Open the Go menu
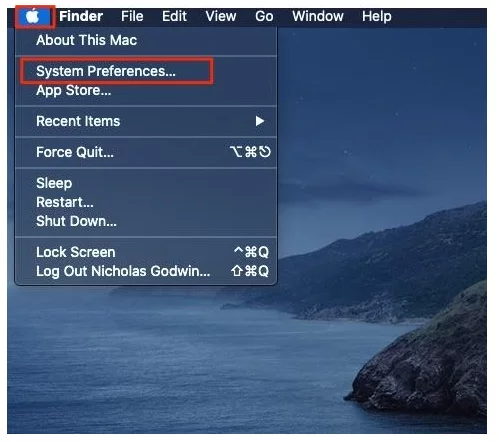The width and height of the screenshot is (499, 442). coord(264,16)
